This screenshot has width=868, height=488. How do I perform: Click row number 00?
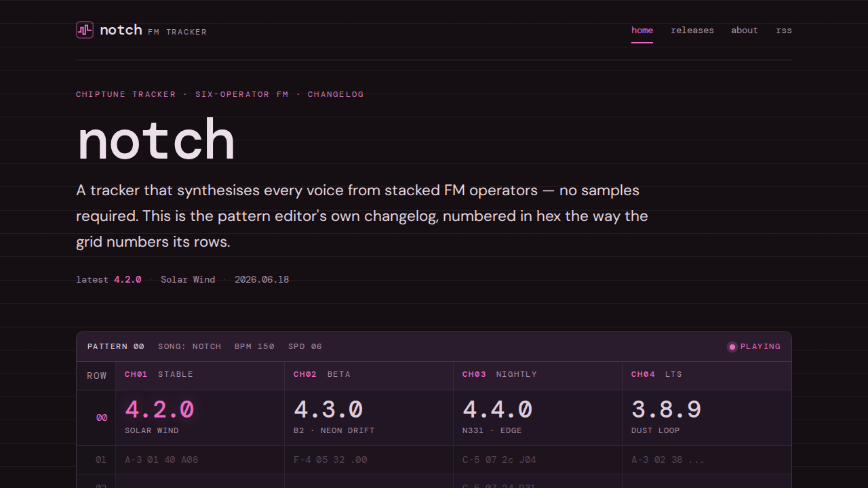[x=101, y=418]
